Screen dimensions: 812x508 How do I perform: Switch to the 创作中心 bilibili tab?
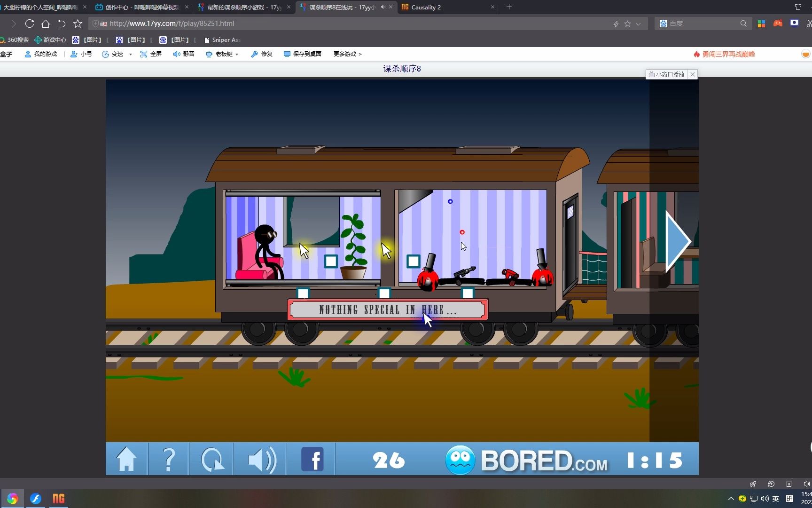[x=141, y=7]
